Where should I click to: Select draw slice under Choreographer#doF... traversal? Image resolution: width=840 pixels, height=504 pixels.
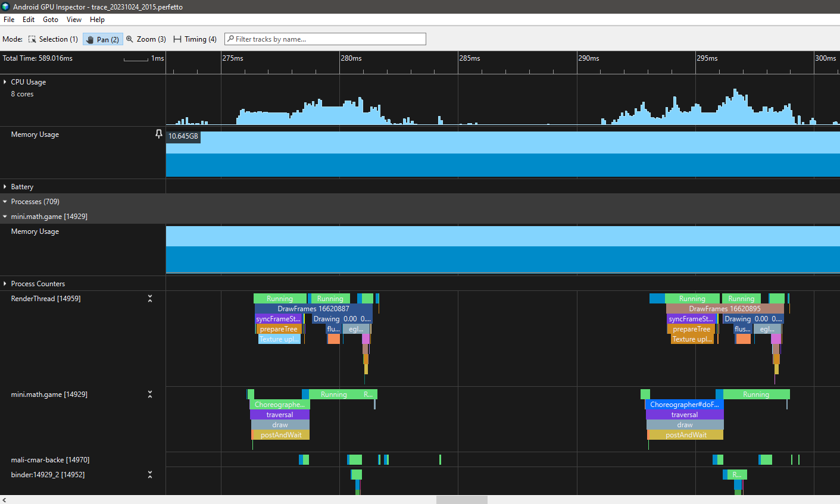tap(685, 425)
